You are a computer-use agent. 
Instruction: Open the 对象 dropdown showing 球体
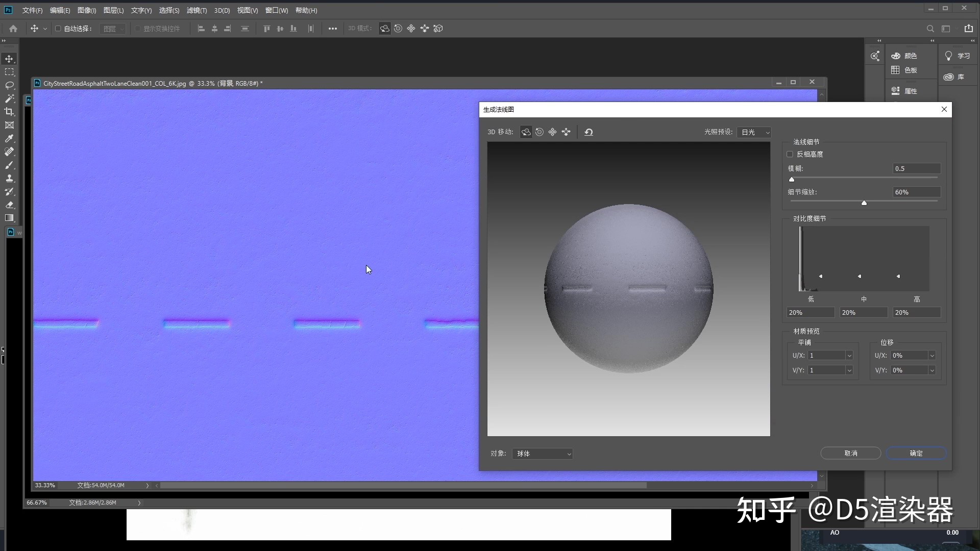(x=542, y=454)
